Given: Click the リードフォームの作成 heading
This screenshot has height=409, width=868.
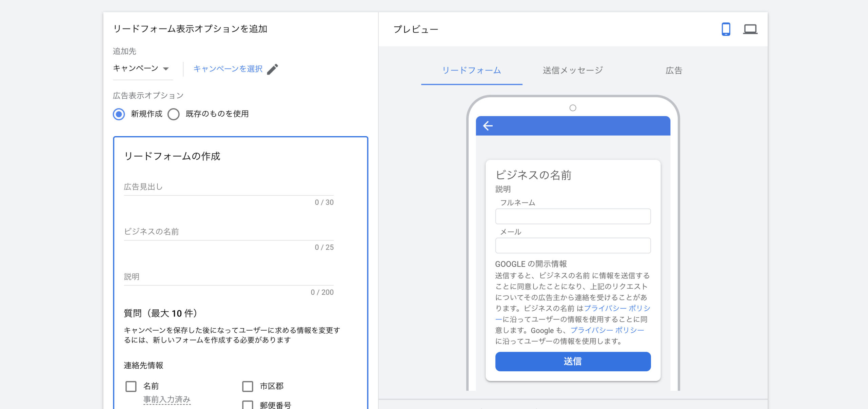Looking at the screenshot, I should pyautogui.click(x=172, y=156).
